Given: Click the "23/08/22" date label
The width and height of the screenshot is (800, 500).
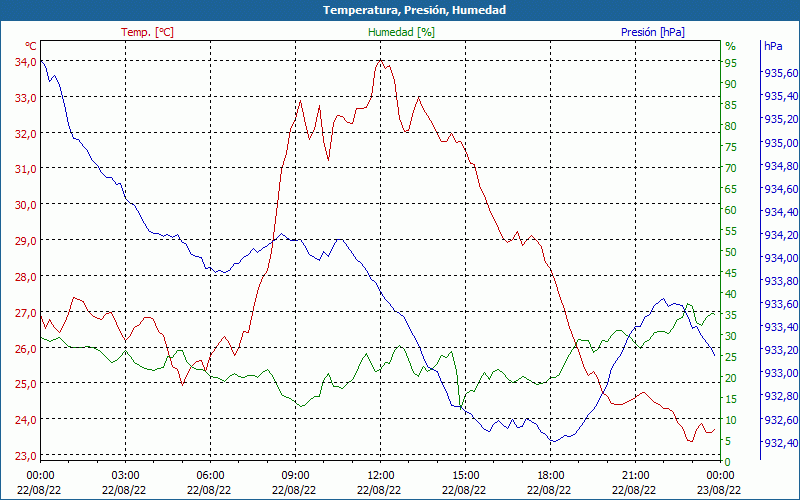Looking at the screenshot, I should pyautogui.click(x=719, y=490).
